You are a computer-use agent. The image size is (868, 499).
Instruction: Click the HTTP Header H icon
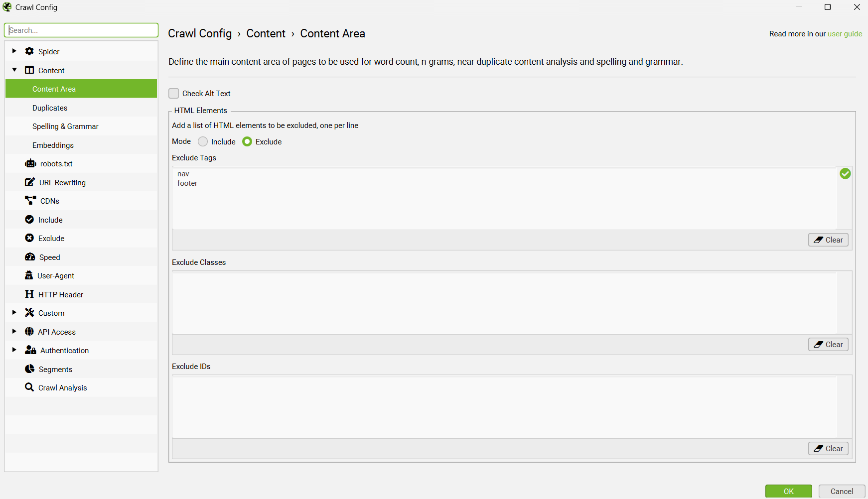(x=29, y=294)
